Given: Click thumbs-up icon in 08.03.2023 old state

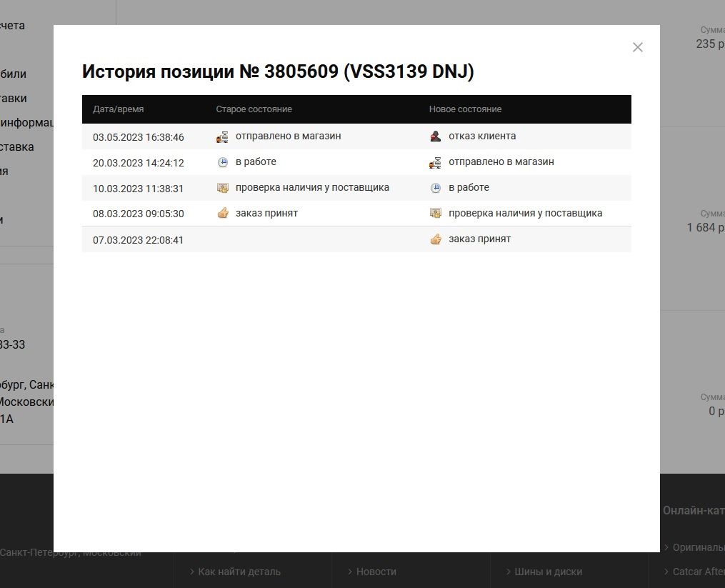Looking at the screenshot, I should [x=223, y=214].
